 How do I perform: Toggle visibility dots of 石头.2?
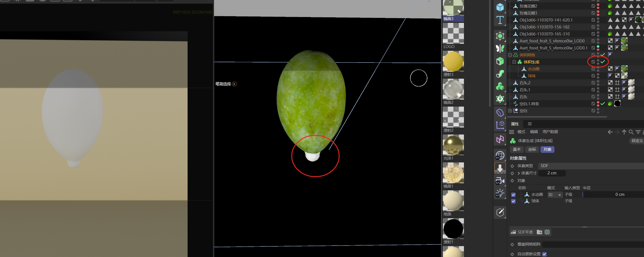[598, 83]
